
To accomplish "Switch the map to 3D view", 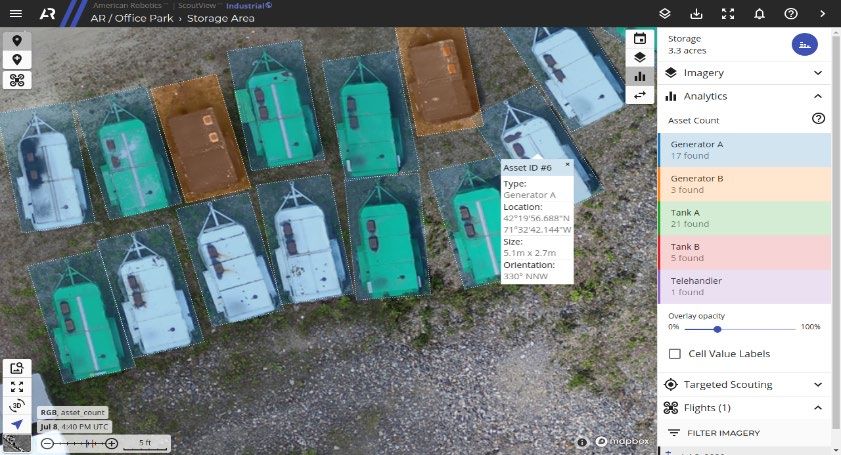I will pos(17,405).
